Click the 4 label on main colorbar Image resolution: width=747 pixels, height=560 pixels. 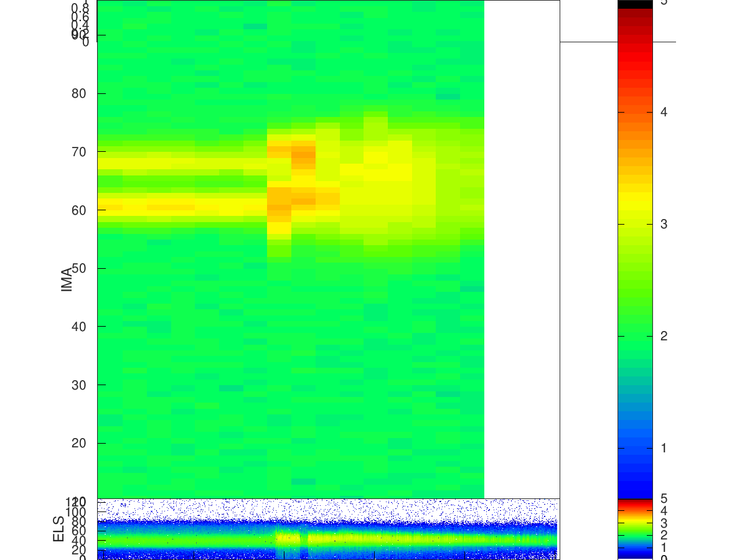pyautogui.click(x=664, y=112)
